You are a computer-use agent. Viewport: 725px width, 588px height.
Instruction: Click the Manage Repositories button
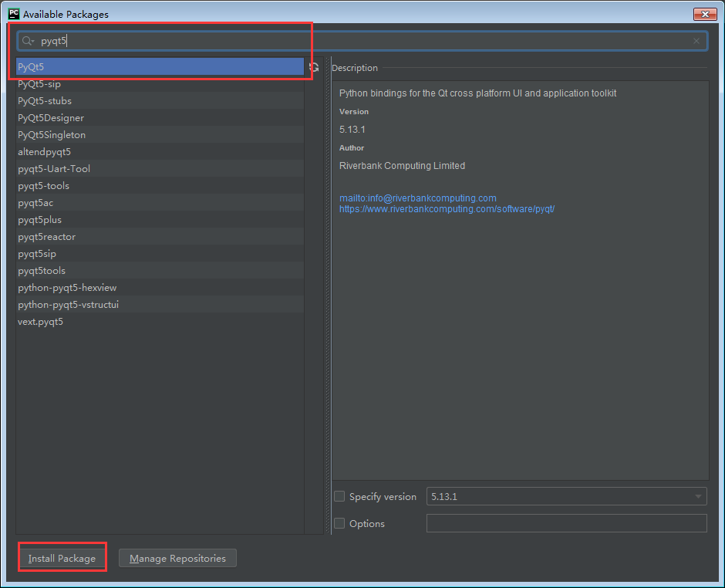[177, 558]
